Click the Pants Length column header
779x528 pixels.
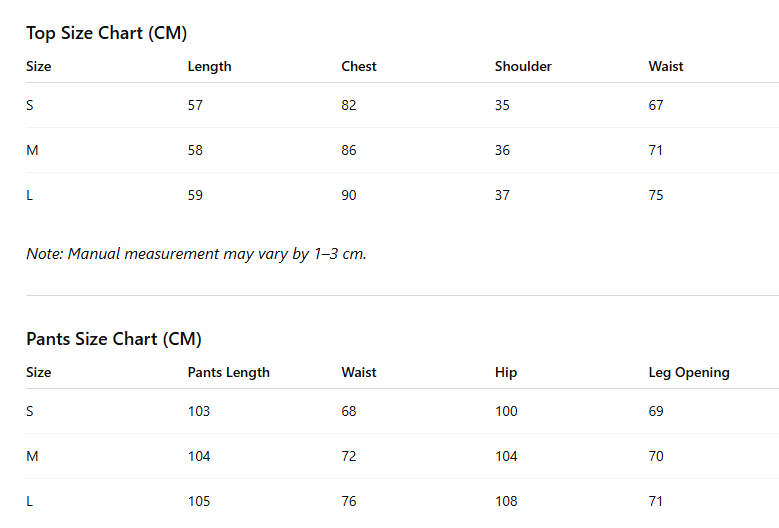pyautogui.click(x=229, y=373)
